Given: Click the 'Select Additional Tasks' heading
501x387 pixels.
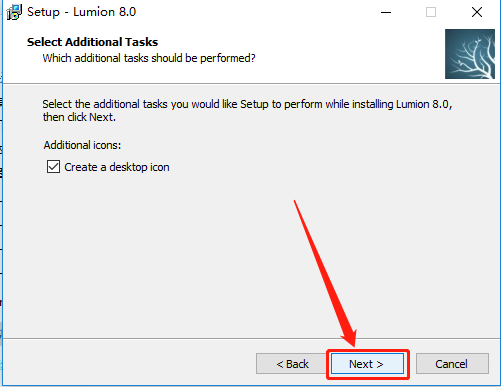Looking at the screenshot, I should pos(92,42).
